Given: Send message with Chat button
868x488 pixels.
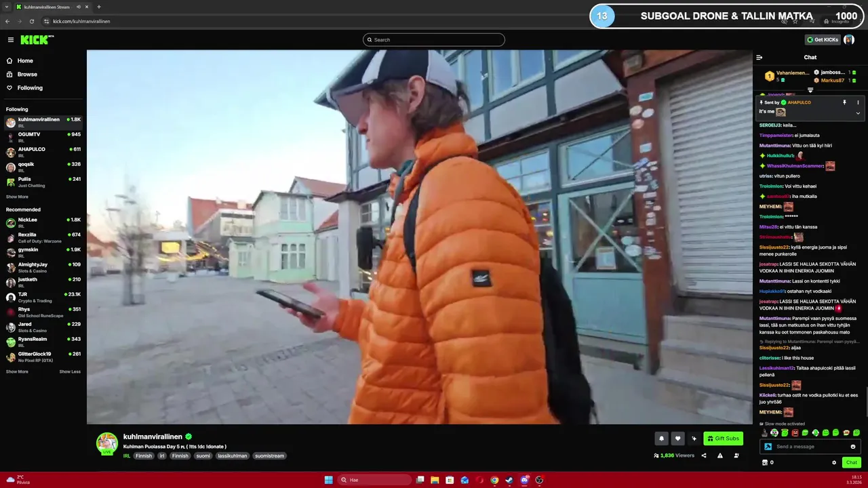Looking at the screenshot, I should pyautogui.click(x=852, y=462).
